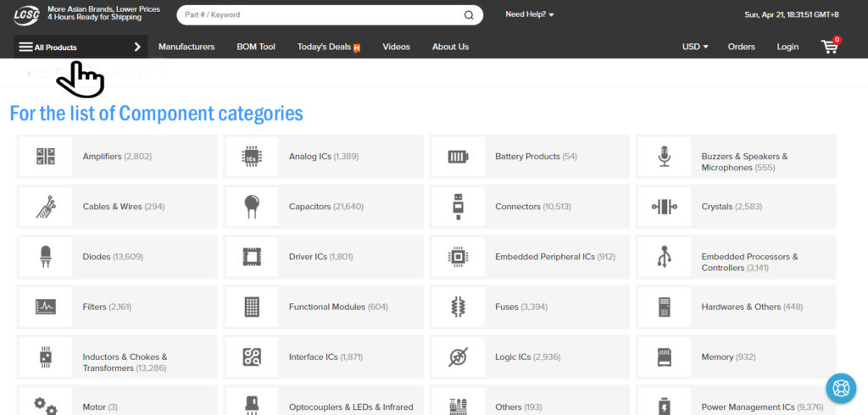Click the Cables & Wires icon

46,207
